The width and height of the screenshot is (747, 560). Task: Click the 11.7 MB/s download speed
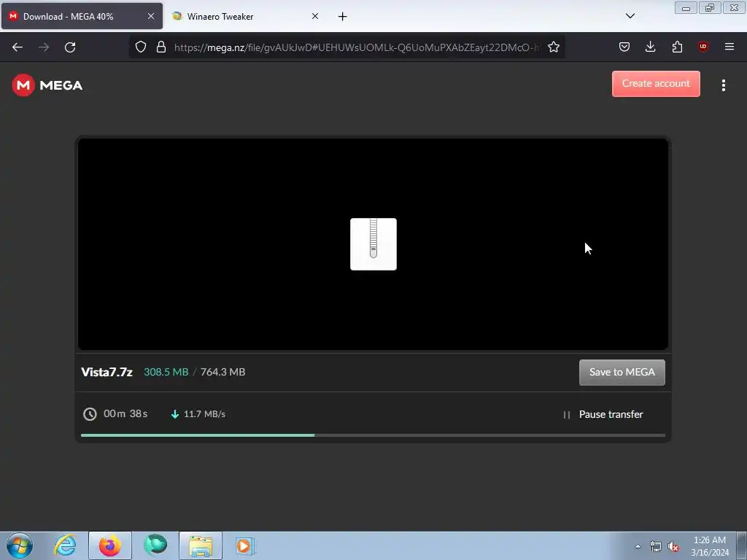pyautogui.click(x=204, y=414)
